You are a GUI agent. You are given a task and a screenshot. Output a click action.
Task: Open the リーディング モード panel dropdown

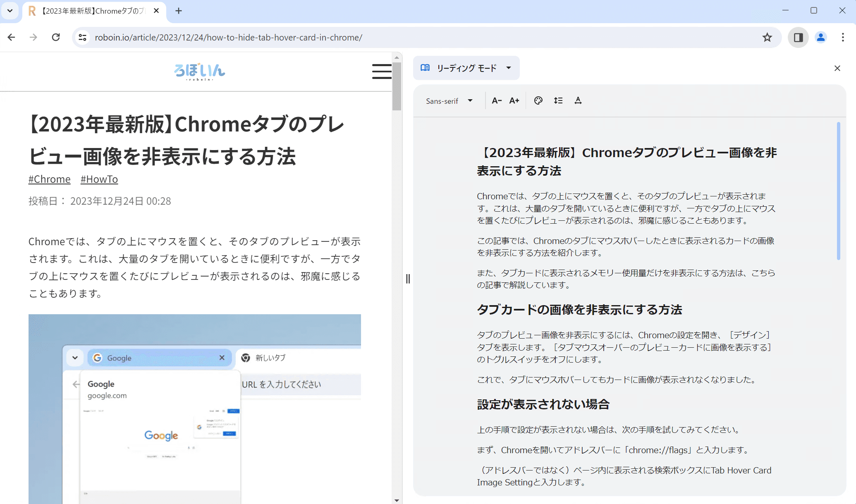point(466,68)
